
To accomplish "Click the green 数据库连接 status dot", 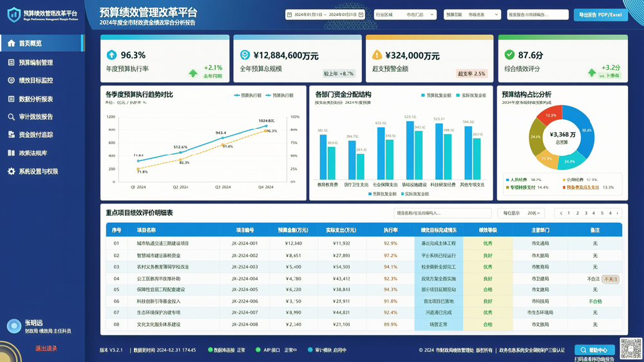I will pyautogui.click(x=211, y=350).
